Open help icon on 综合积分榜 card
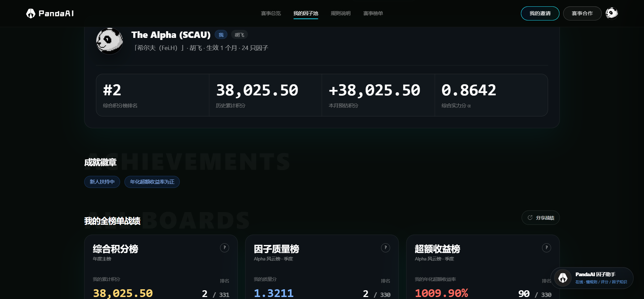The height and width of the screenshot is (299, 644). click(x=224, y=248)
